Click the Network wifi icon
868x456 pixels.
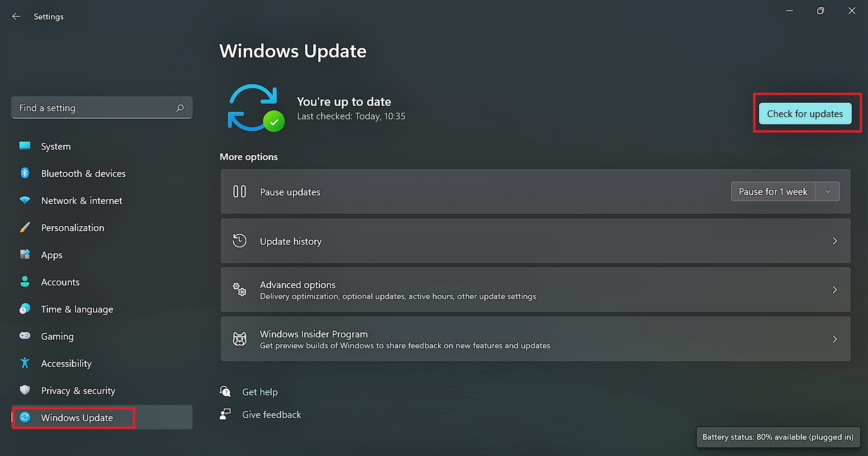pyautogui.click(x=25, y=200)
